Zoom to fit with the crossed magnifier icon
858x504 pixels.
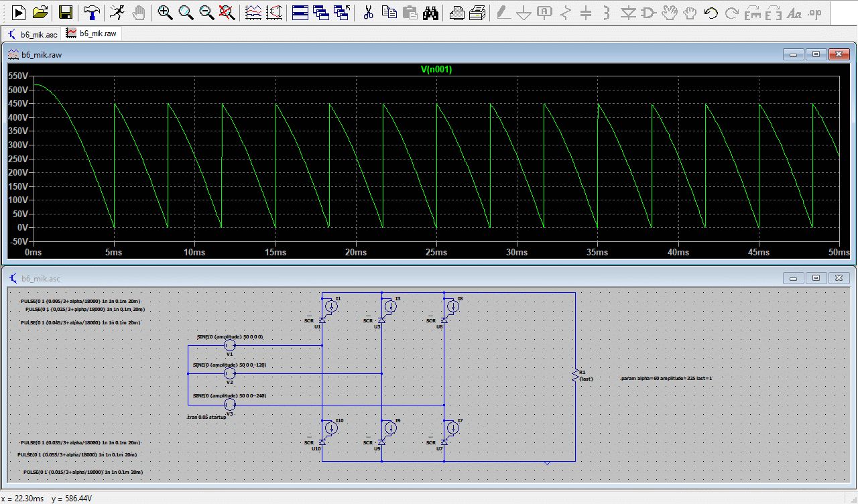[x=227, y=12]
